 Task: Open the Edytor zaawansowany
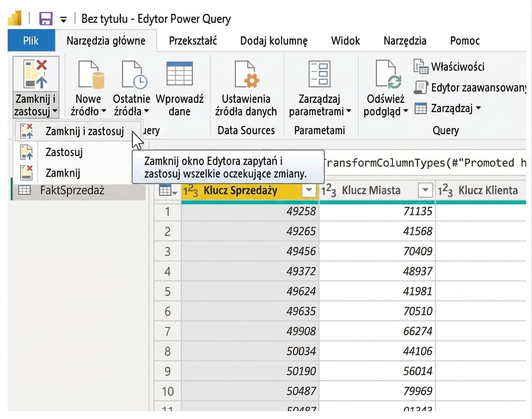pyautogui.click(x=470, y=88)
